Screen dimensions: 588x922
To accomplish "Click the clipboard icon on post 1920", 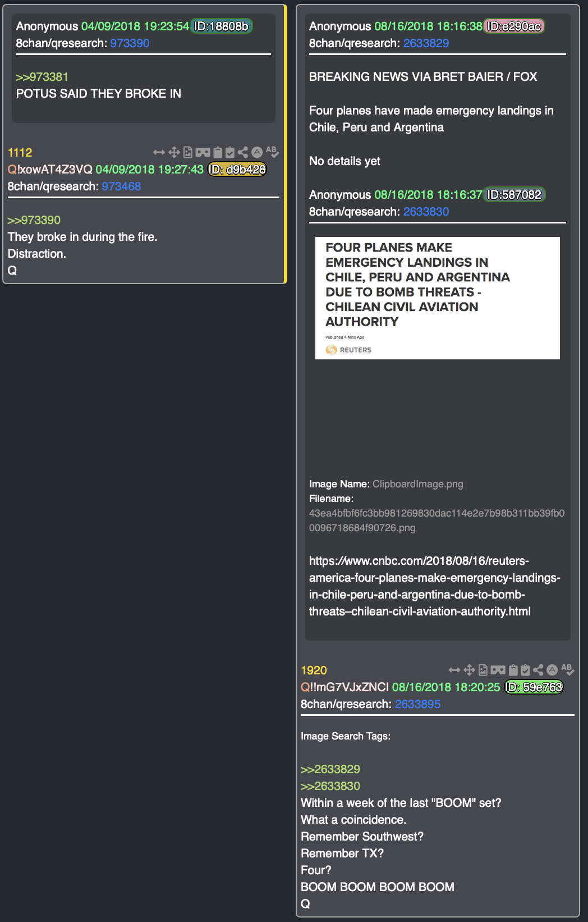I will click(513, 670).
